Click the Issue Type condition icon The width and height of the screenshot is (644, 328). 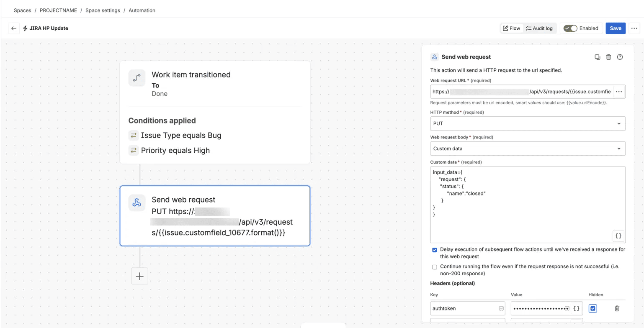point(134,136)
